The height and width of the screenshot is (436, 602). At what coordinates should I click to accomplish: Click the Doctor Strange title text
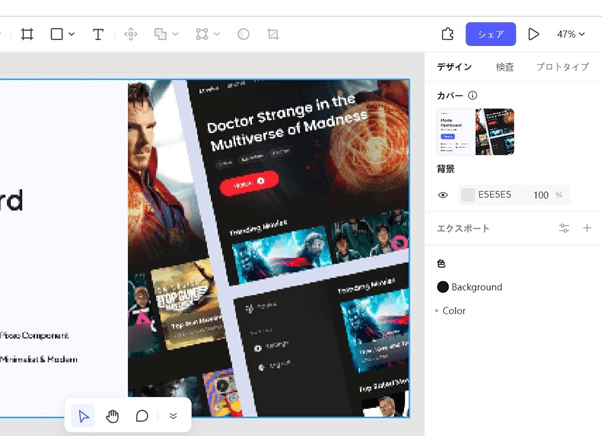coord(286,122)
